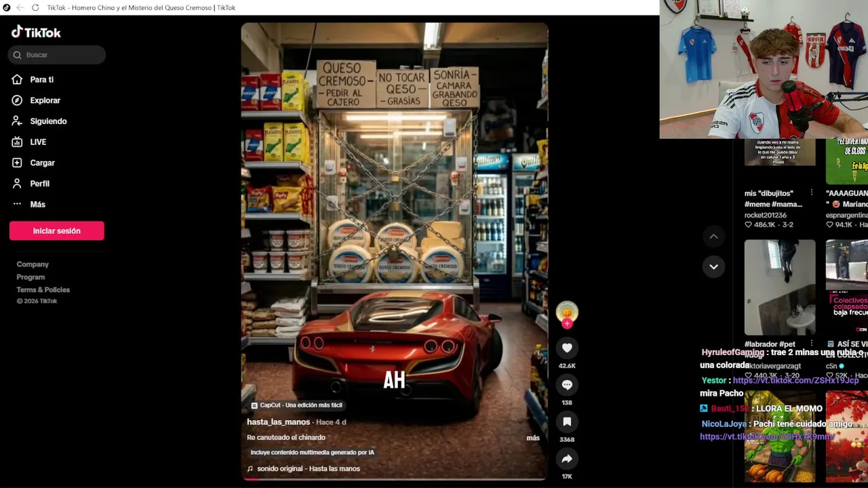Reload the page with the refresh icon
Viewport: 868px width, 488px height.
click(x=35, y=7)
